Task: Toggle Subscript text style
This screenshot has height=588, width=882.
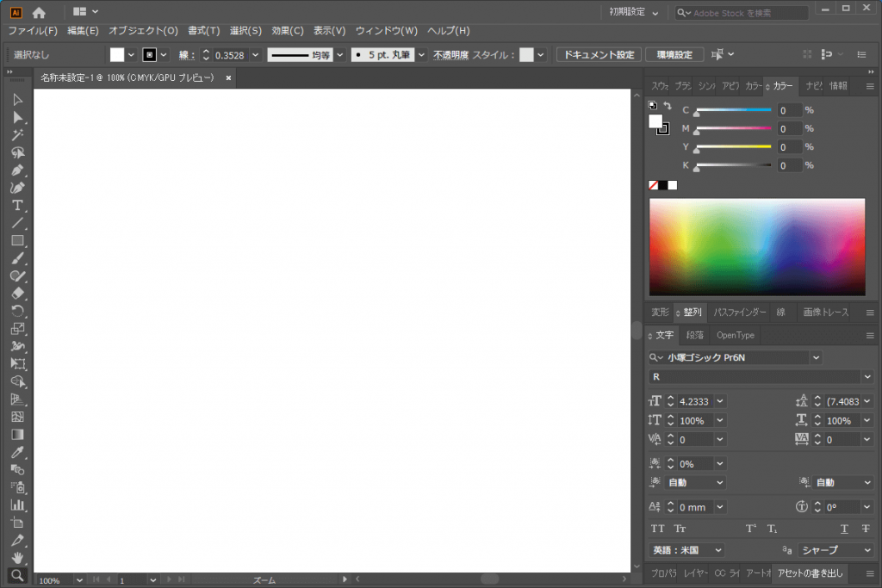Action: (x=773, y=529)
